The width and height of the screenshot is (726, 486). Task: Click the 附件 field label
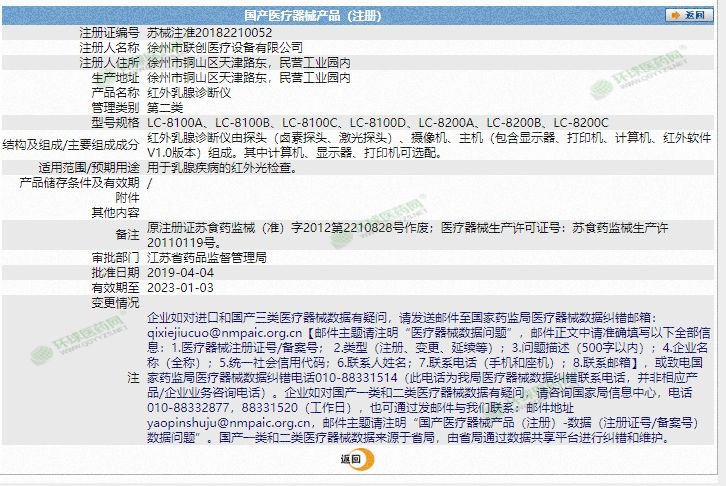pos(127,198)
